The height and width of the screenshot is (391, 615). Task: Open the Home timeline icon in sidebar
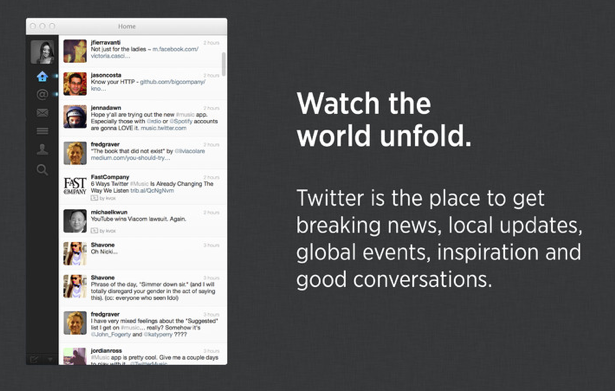click(42, 76)
